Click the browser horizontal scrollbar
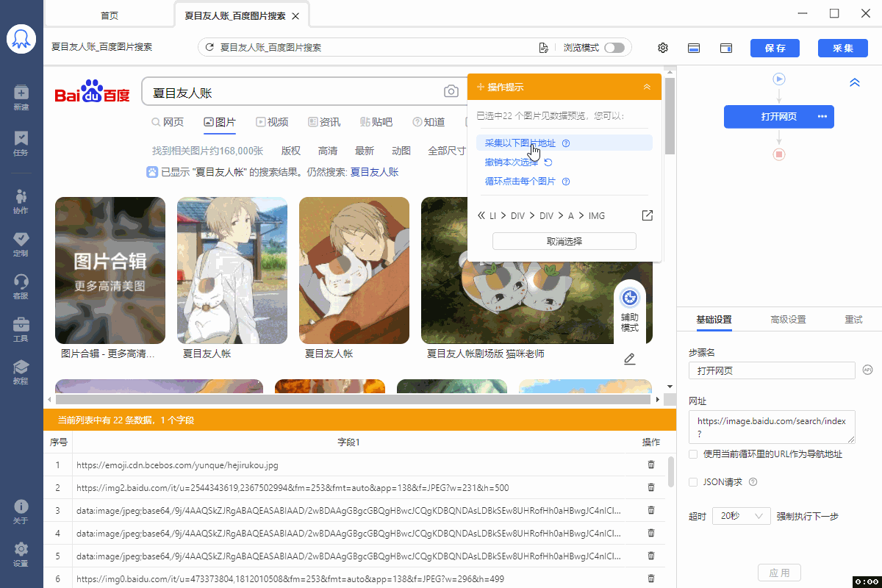Screen dimensions: 882x588 point(353,399)
